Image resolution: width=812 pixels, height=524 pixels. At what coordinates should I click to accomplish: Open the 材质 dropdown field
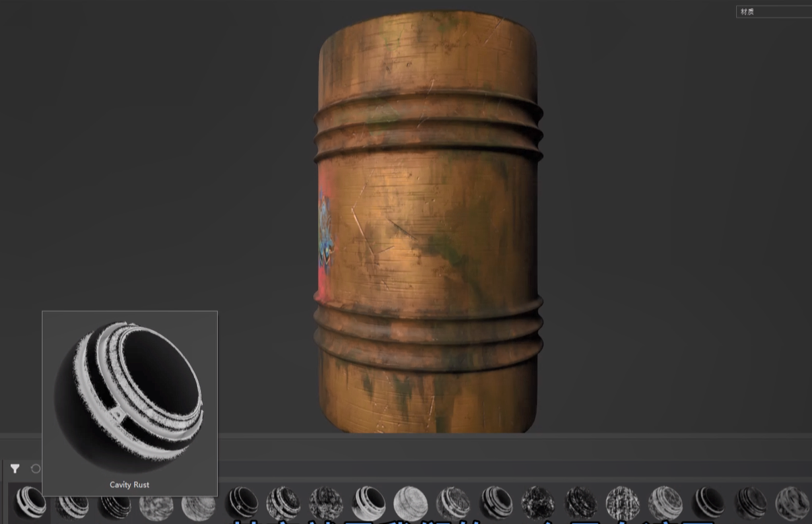click(774, 11)
